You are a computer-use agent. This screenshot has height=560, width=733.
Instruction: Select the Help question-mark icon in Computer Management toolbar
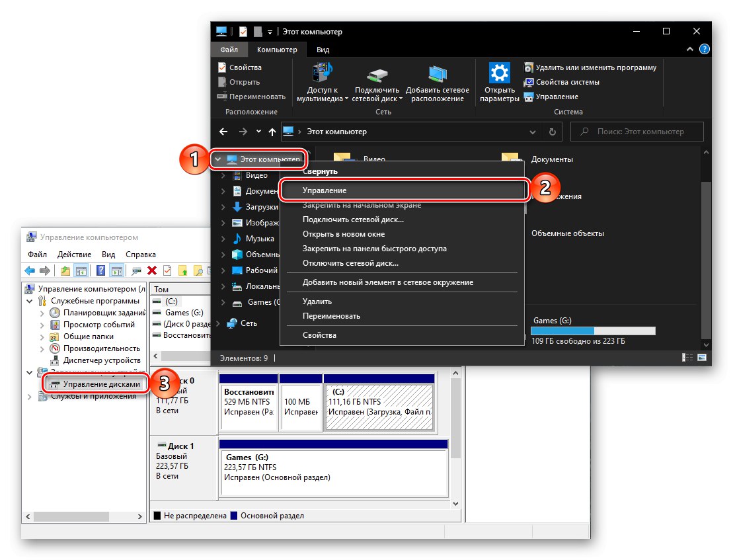100,270
